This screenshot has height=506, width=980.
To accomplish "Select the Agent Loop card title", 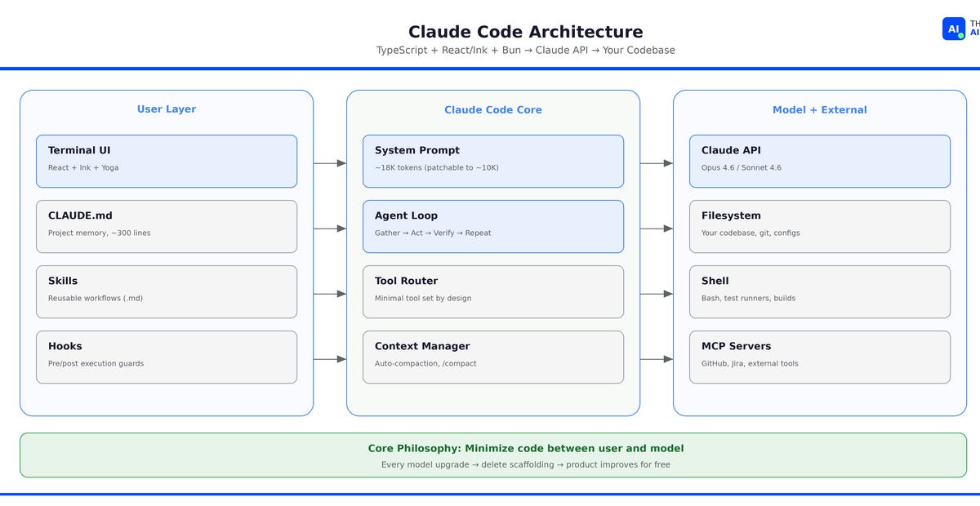I will pos(406,215).
